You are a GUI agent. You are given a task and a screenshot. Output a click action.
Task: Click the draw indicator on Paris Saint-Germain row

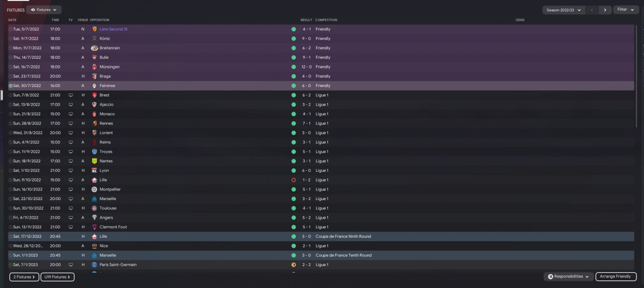click(x=293, y=265)
